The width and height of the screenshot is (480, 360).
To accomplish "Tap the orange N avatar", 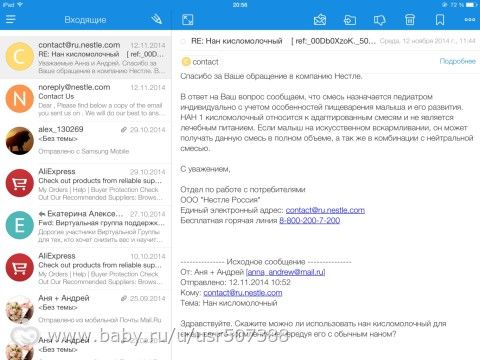I will pos(20,99).
